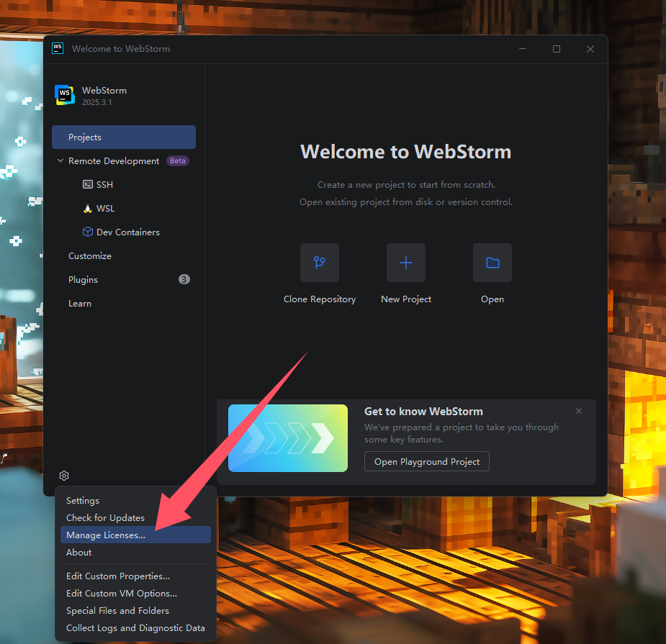Viewport: 666px width, 644px height.
Task: Expand the Customize sidebar section
Action: [89, 255]
